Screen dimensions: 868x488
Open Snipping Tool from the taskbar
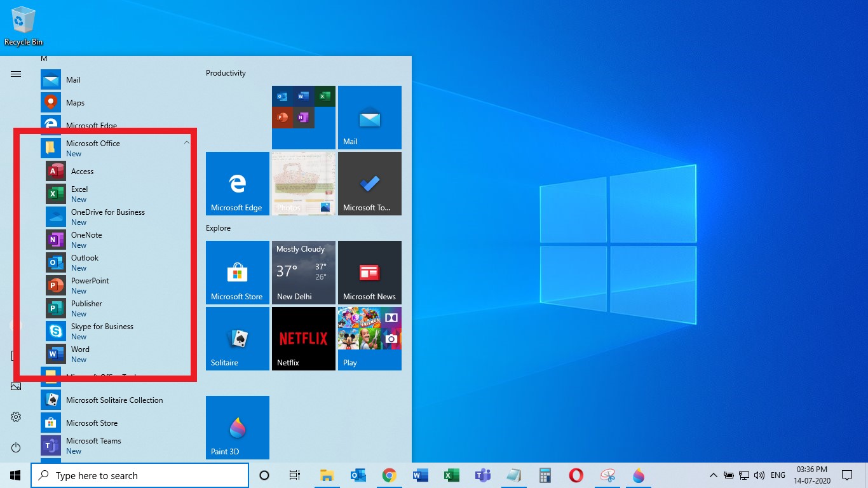[607, 475]
